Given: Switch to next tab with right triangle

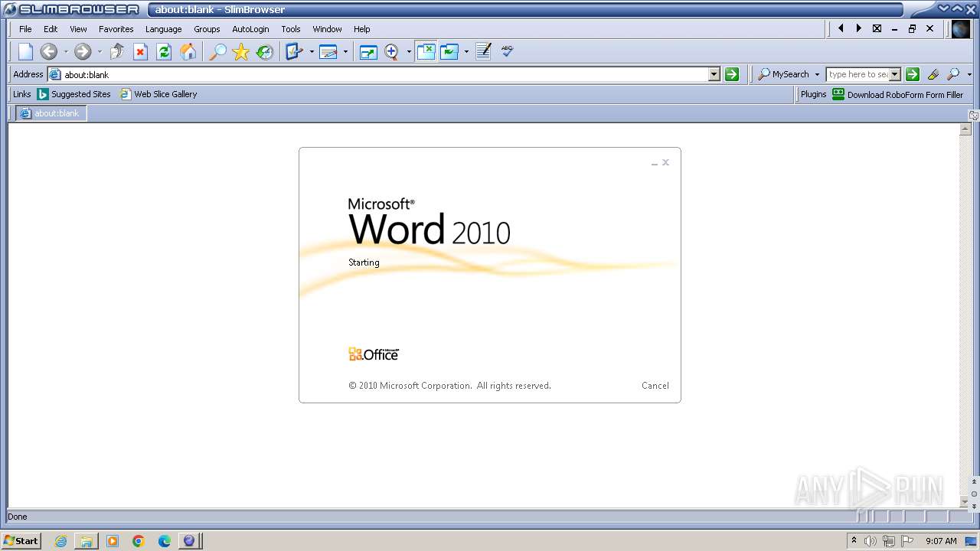Looking at the screenshot, I should coord(858,28).
